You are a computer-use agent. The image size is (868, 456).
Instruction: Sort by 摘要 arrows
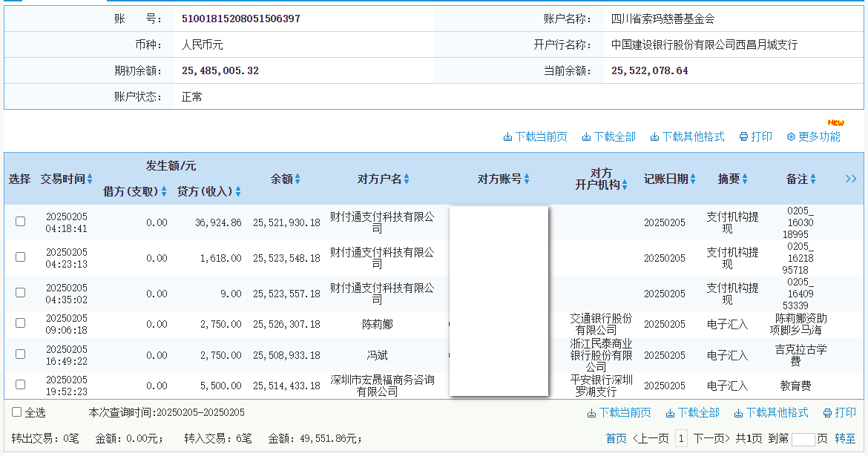[745, 179]
